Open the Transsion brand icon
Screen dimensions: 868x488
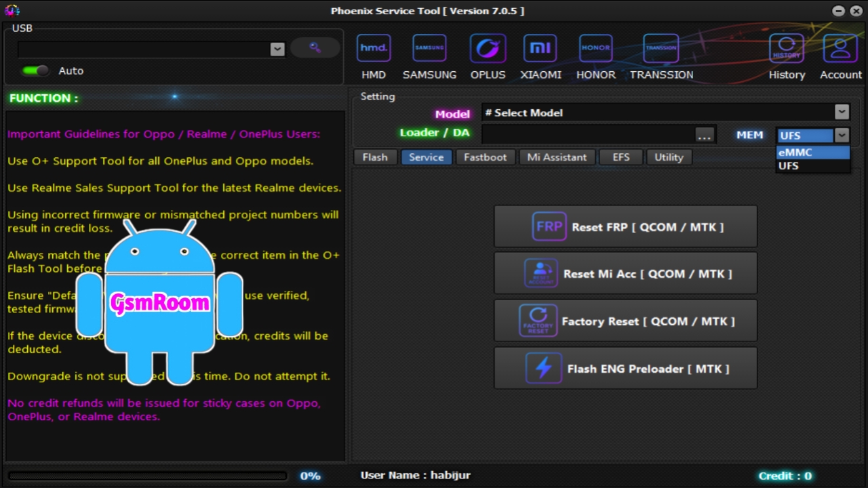(x=661, y=49)
